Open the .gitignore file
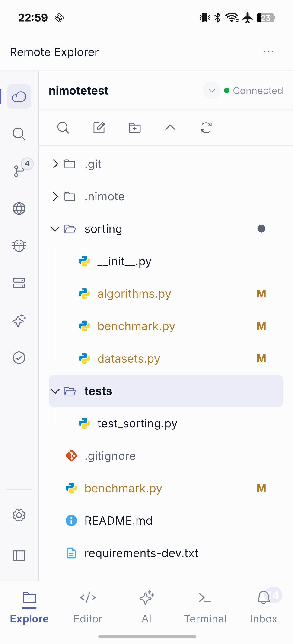The height and width of the screenshot is (644, 293). click(166, 456)
